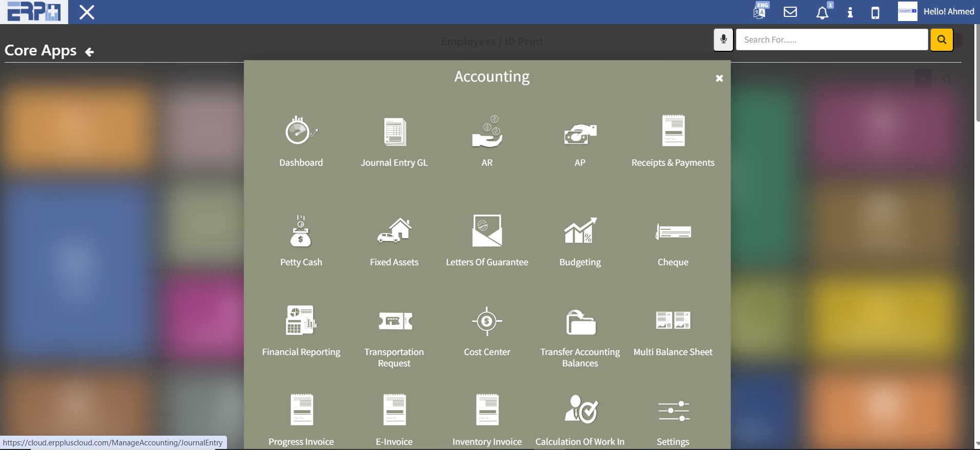Close the Accounting popup panel
This screenshot has width=980, height=450.
719,79
